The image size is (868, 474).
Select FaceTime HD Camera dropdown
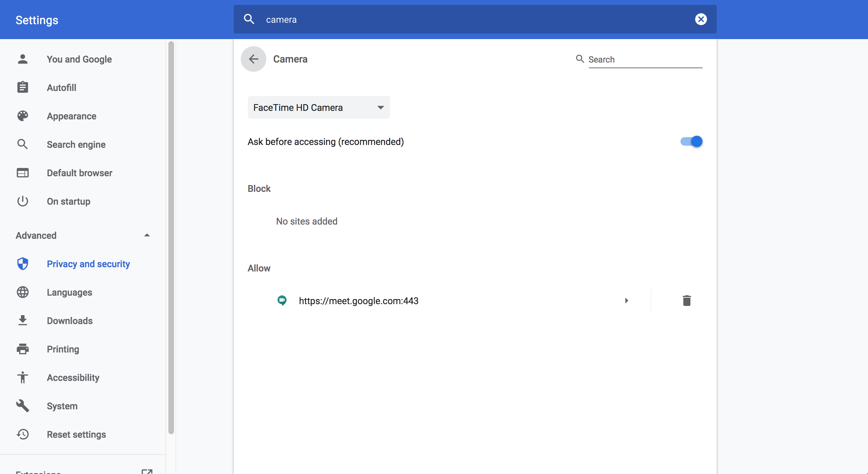[319, 107]
